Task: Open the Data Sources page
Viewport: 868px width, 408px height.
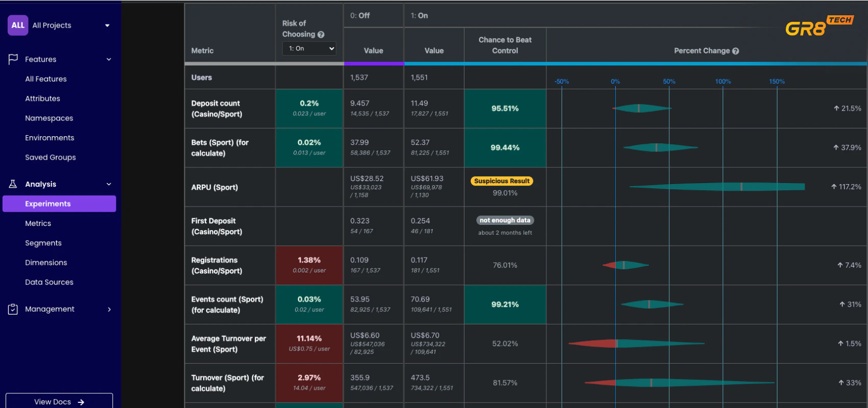Action: coord(49,282)
